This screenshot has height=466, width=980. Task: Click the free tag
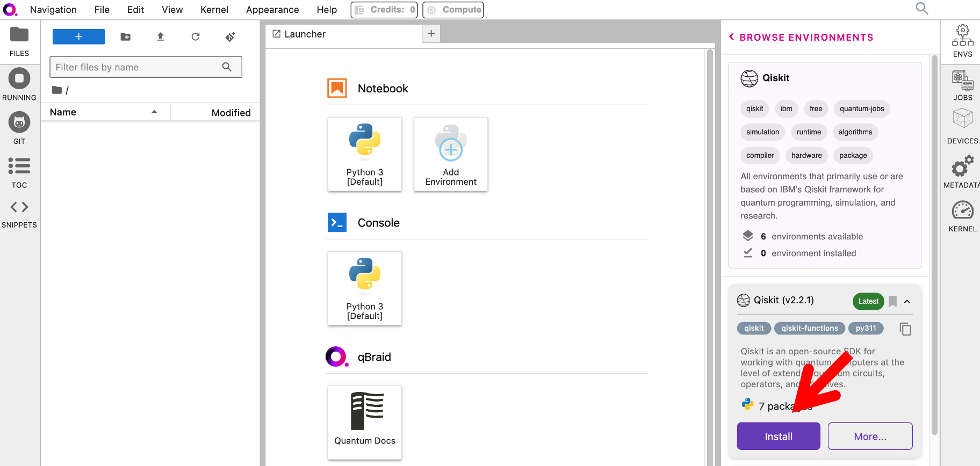[x=816, y=108]
